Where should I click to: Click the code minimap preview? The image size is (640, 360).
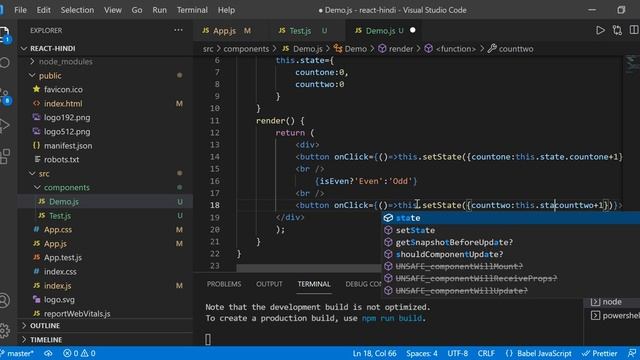point(632,64)
